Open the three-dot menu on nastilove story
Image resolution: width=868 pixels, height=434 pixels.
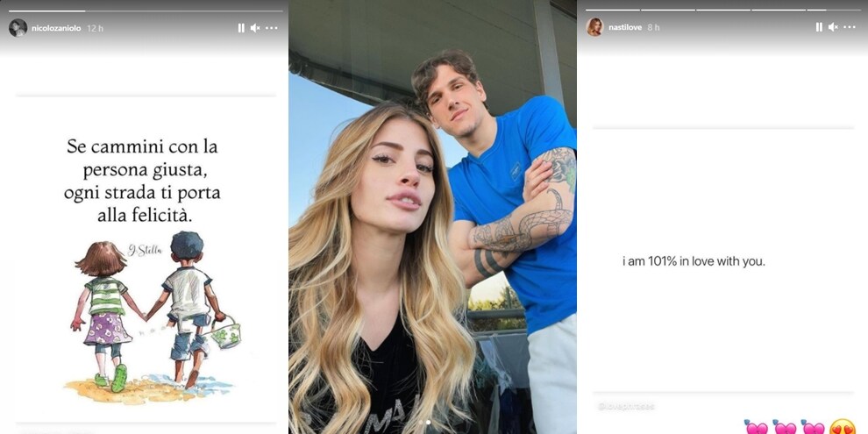pos(850,27)
